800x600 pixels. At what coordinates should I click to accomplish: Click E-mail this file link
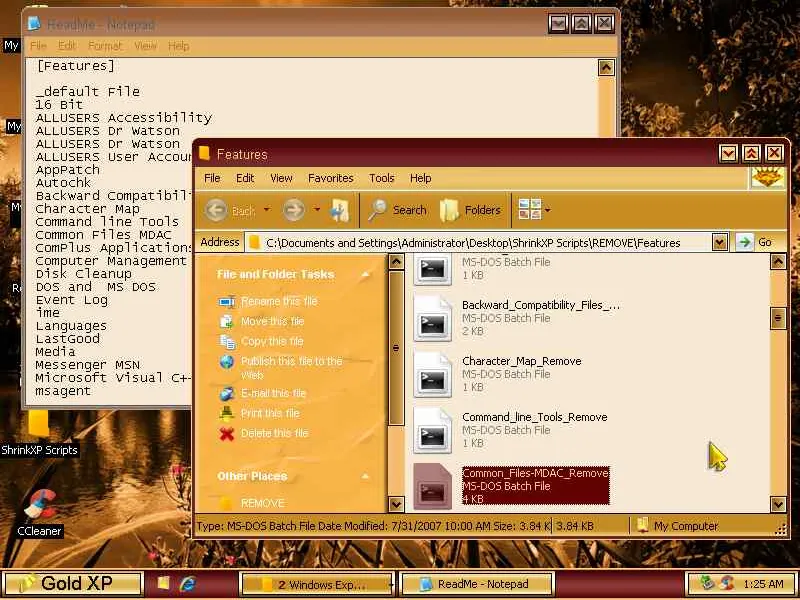tap(273, 393)
